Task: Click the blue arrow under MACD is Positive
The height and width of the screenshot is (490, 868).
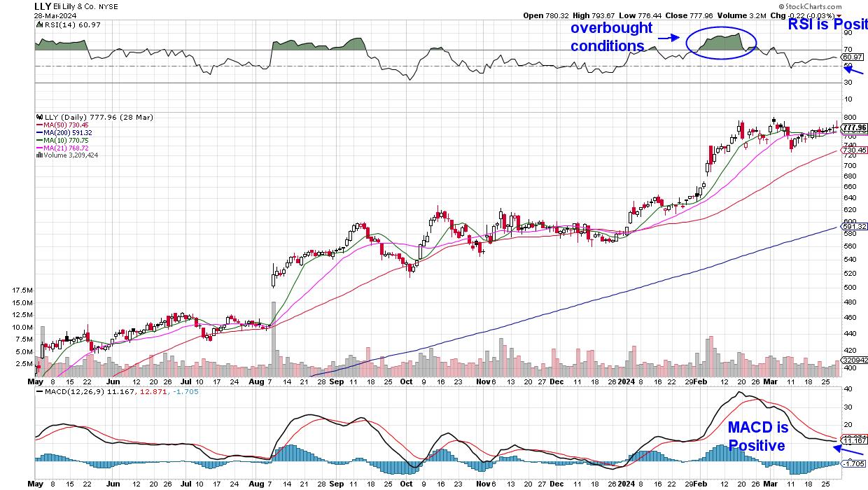Action: pos(853,454)
